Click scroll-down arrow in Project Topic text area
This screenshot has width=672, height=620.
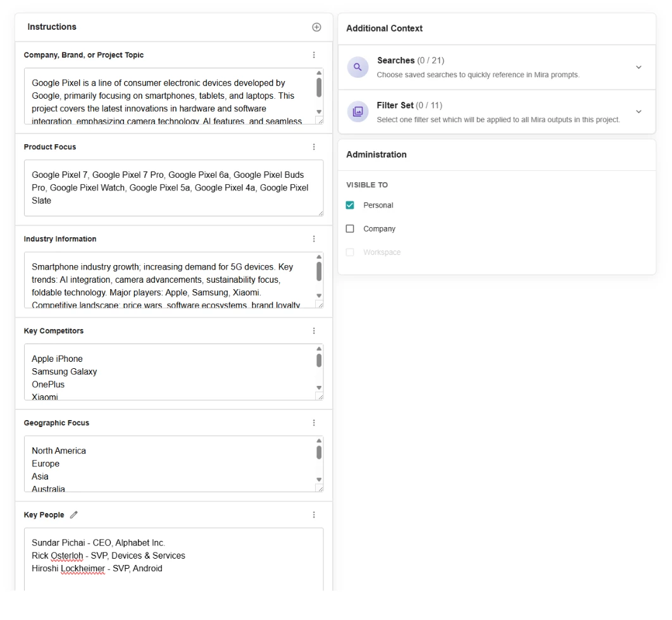coord(319,112)
